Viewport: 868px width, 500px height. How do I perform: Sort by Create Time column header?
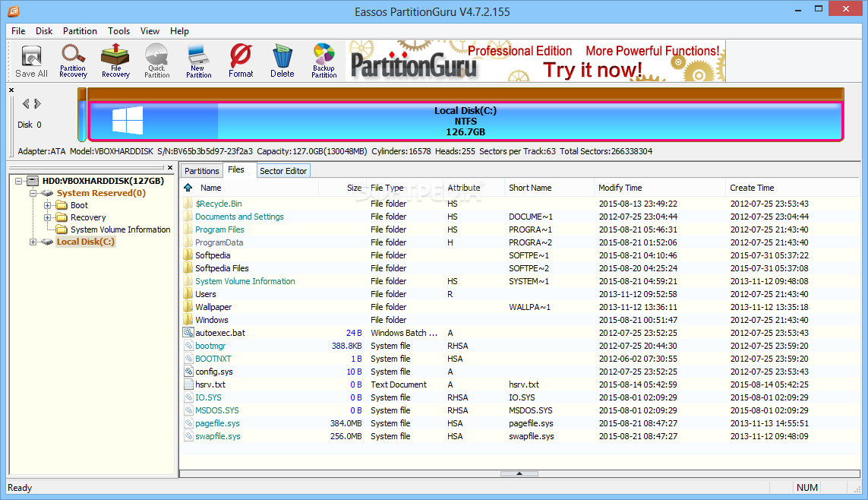click(x=793, y=188)
